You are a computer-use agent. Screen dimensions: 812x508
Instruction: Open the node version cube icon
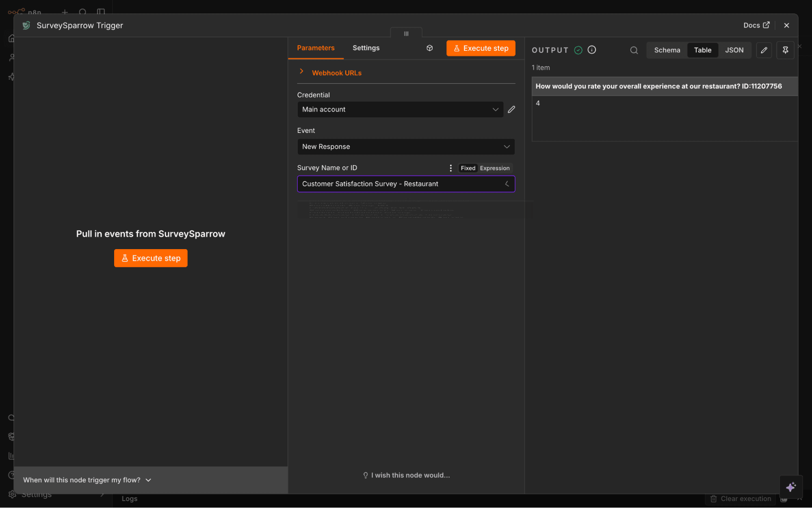429,48
